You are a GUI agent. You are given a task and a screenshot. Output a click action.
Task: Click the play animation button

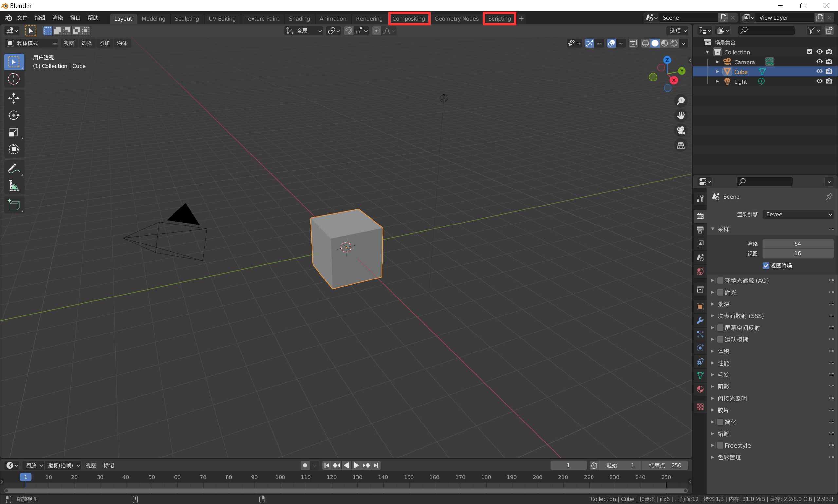[356, 466]
